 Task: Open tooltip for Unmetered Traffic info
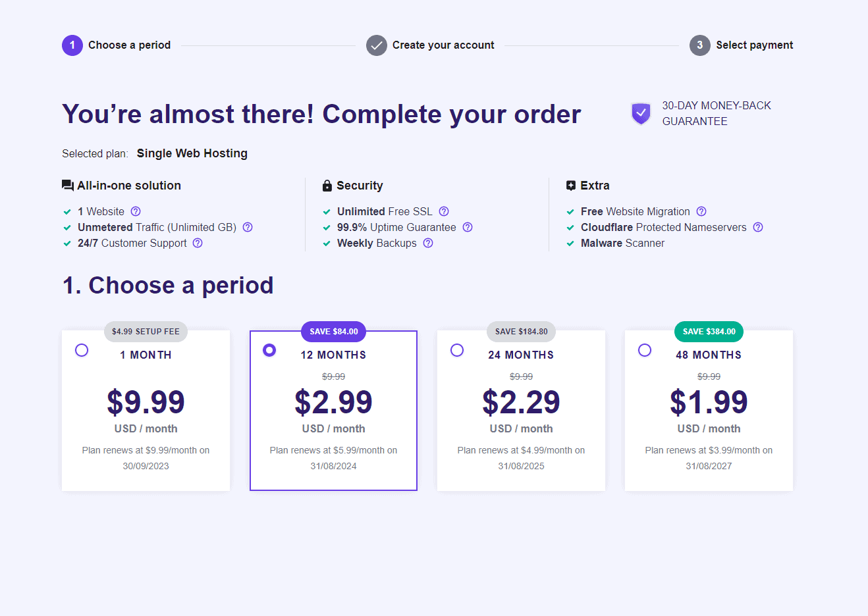click(248, 227)
